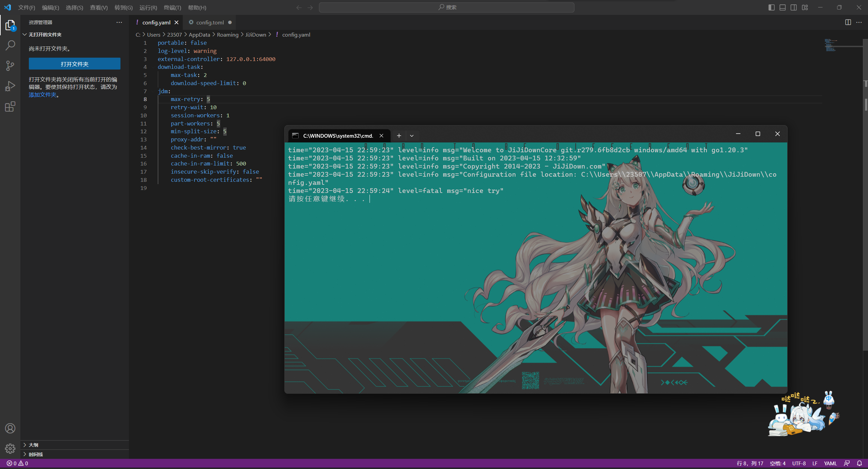Screen dimensions: 868x469
Task: Toggle the secondary side bar layout icon
Action: coord(794,7)
